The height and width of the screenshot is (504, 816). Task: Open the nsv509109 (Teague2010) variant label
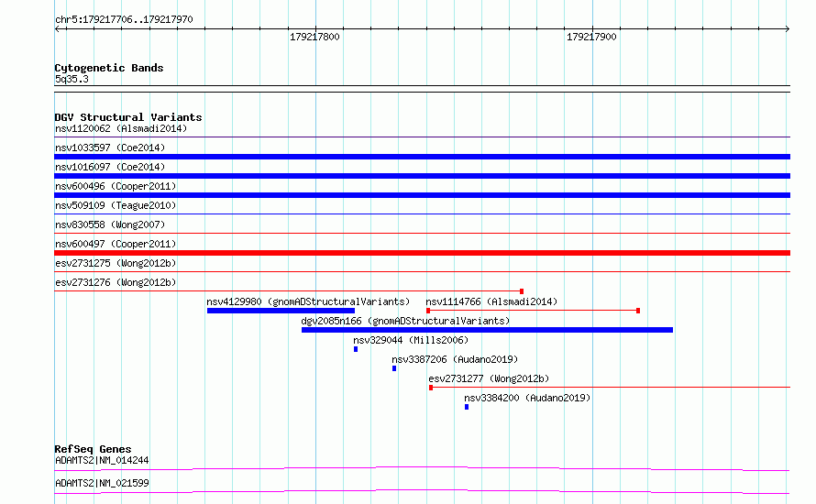coord(116,205)
